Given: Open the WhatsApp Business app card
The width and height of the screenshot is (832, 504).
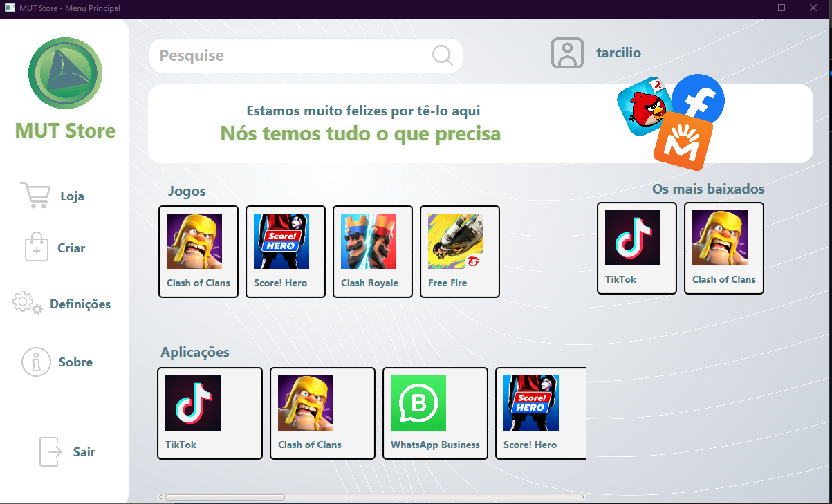Looking at the screenshot, I should click(x=435, y=413).
